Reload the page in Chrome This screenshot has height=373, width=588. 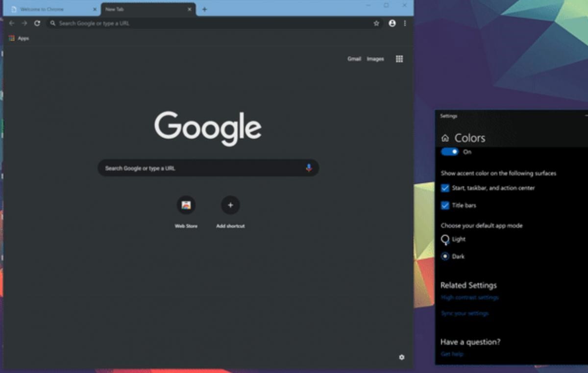pyautogui.click(x=37, y=23)
